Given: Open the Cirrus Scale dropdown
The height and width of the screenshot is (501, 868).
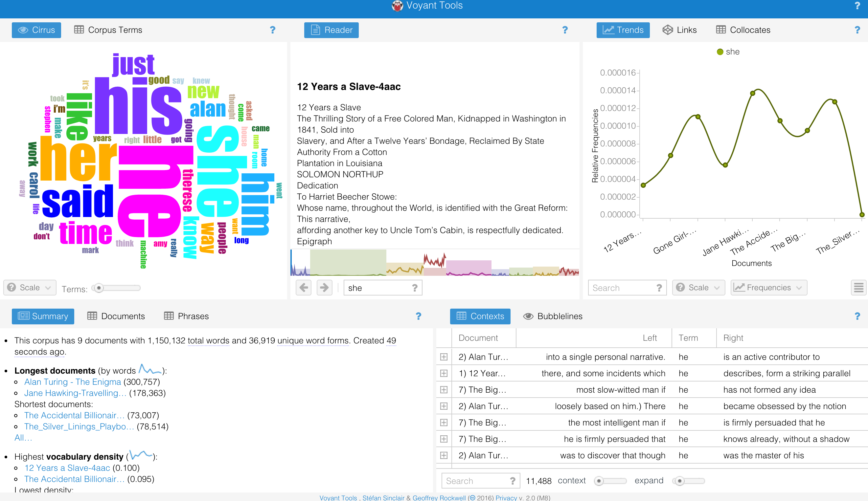Looking at the screenshot, I should tap(30, 288).
